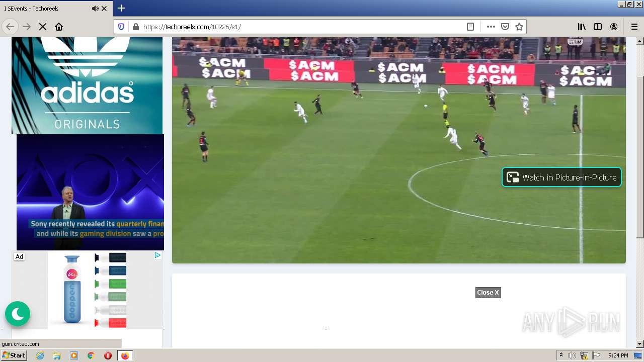
Task: Open the page actions menu
Action: pos(491,27)
